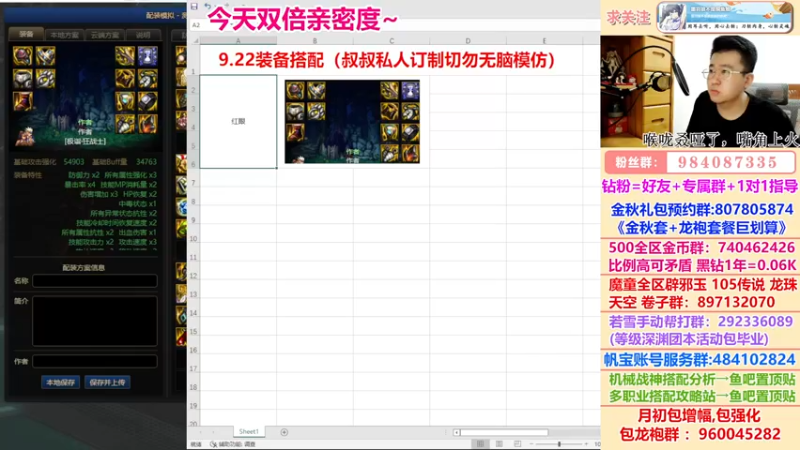This screenshot has height=450, width=800.
Task: Click the 求关注 follow label
Action: click(x=628, y=17)
